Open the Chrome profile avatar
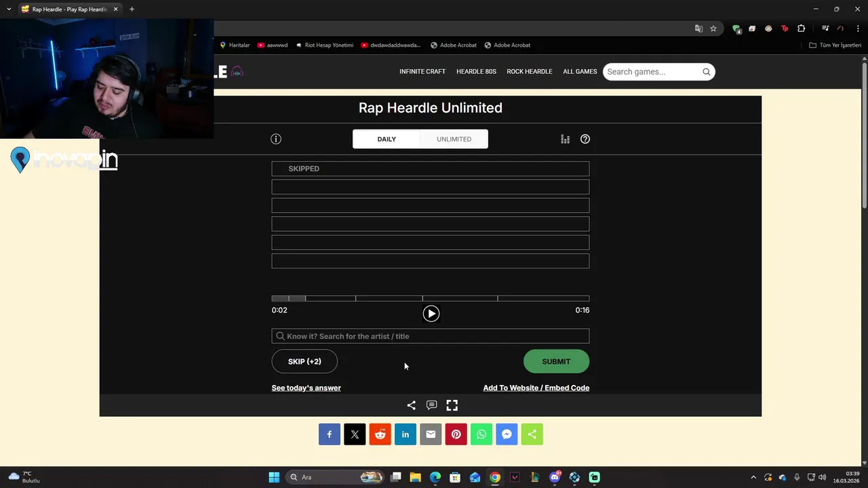This screenshot has height=488, width=868. 840,28
